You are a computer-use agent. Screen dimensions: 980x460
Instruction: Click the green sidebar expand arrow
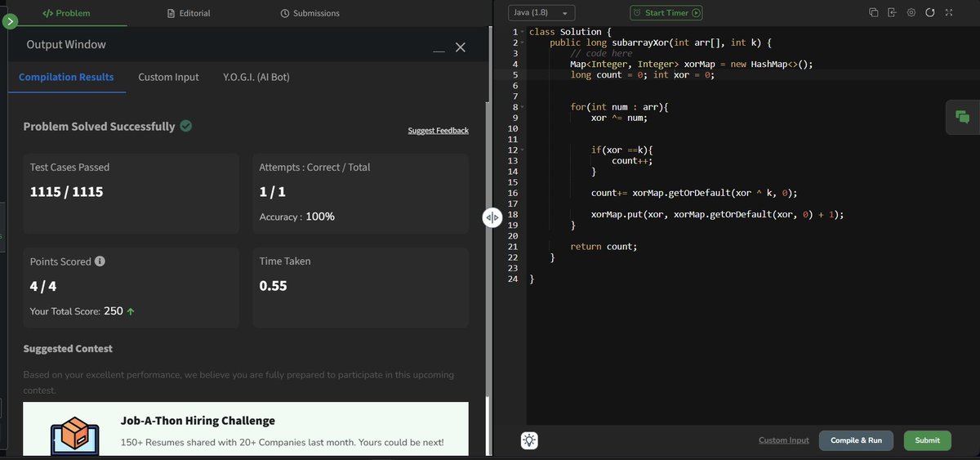[x=9, y=21]
